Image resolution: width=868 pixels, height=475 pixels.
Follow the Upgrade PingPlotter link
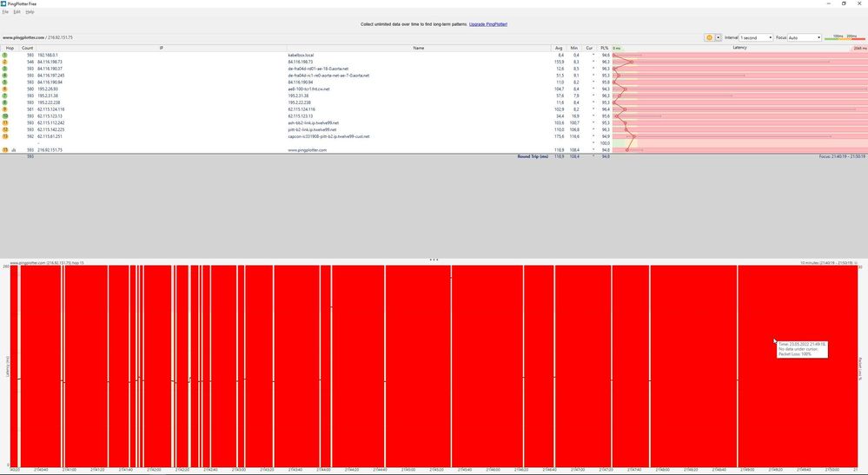[x=488, y=24]
